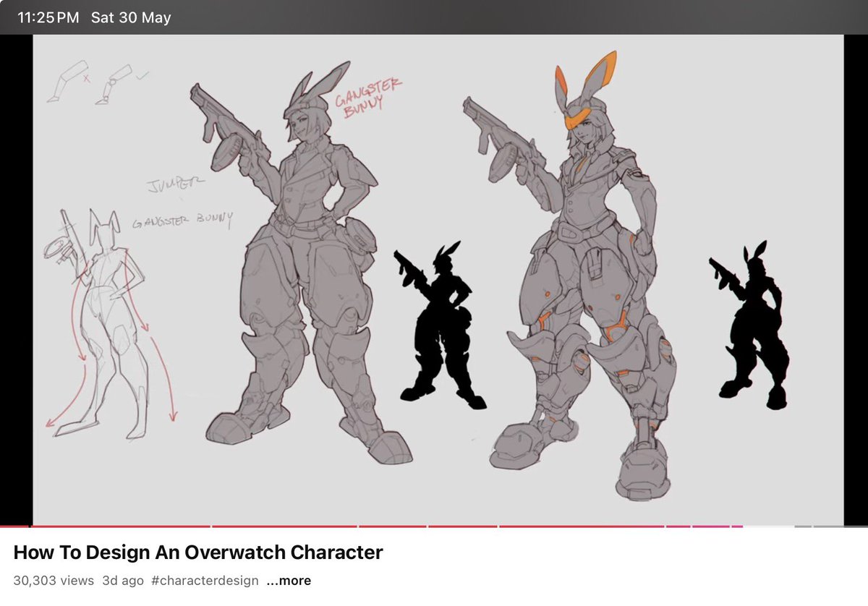Tap the 30,303 views count
This screenshot has height=606, width=868.
(x=54, y=580)
